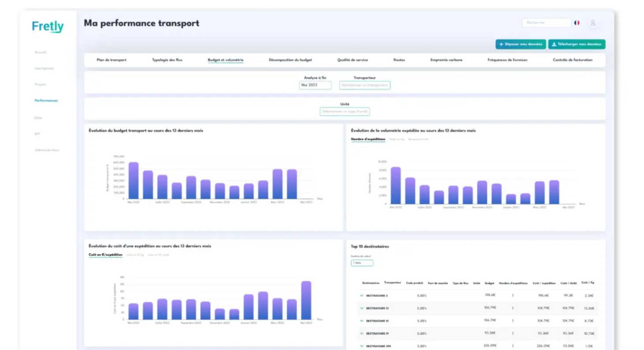Open Administration in the sidebar
Screen dimensions: 644x350
(47, 150)
